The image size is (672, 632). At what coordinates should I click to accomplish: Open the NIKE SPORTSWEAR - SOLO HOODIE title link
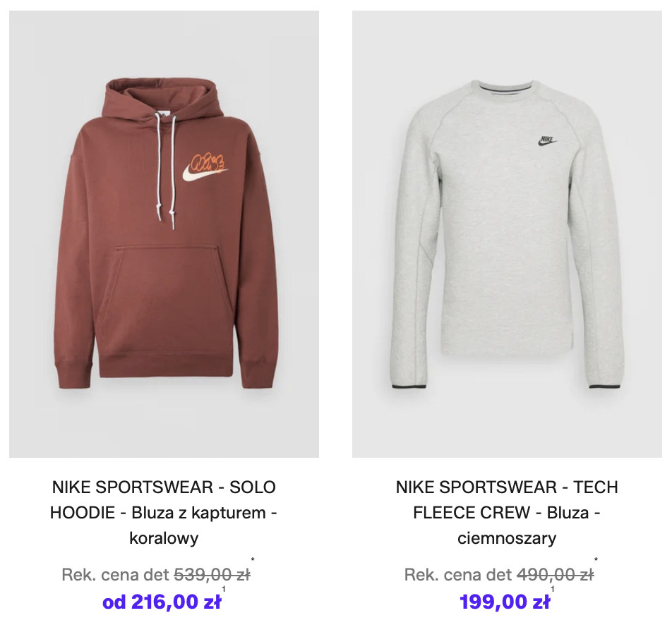coord(164,499)
